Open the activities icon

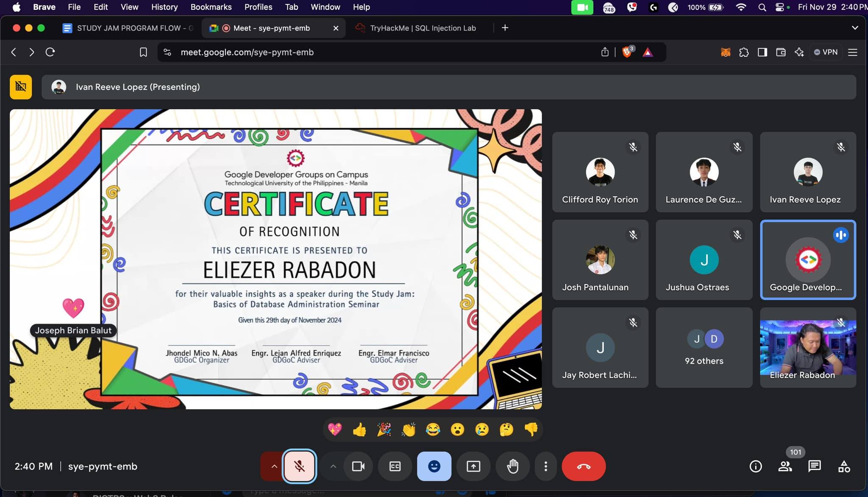pos(844,466)
